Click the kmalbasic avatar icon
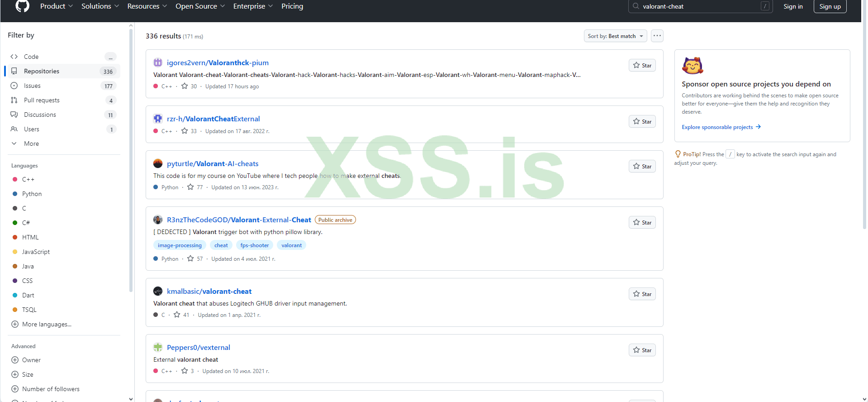 pyautogui.click(x=158, y=291)
